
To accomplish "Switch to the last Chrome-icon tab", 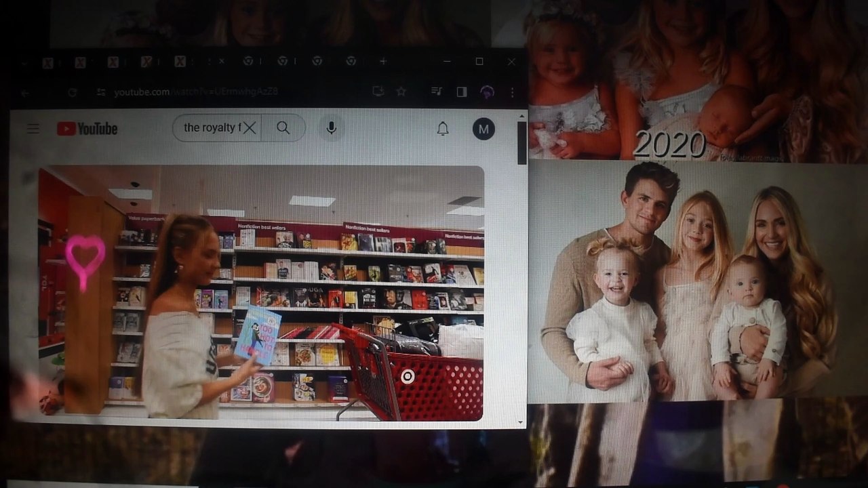I will [351, 61].
